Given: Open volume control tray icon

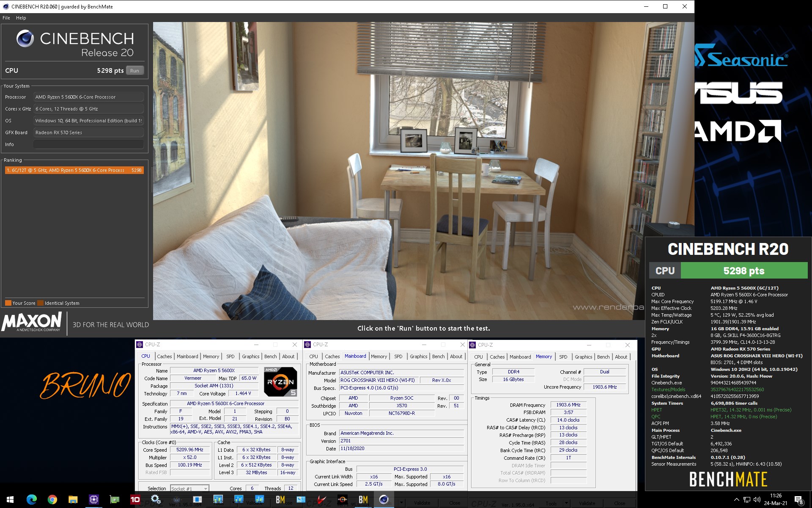Looking at the screenshot, I should [x=757, y=500].
